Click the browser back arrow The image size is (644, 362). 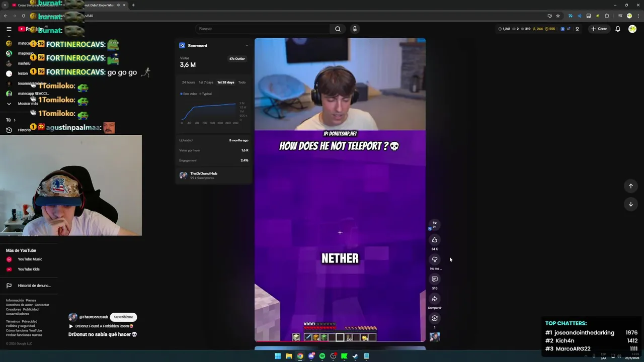click(6, 16)
